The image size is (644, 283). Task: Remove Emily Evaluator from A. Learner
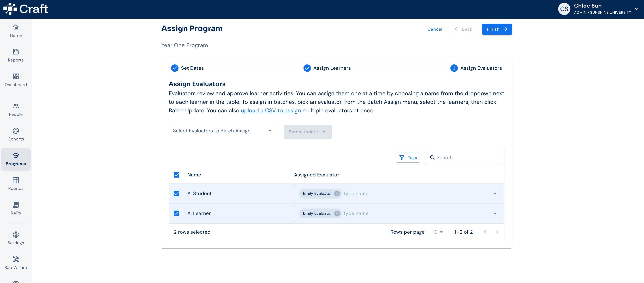tap(337, 213)
